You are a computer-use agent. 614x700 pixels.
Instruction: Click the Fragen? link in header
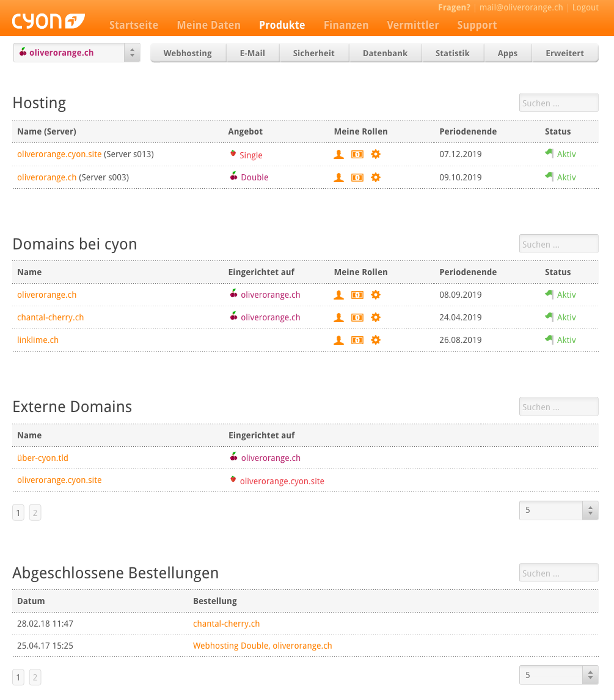455,7
